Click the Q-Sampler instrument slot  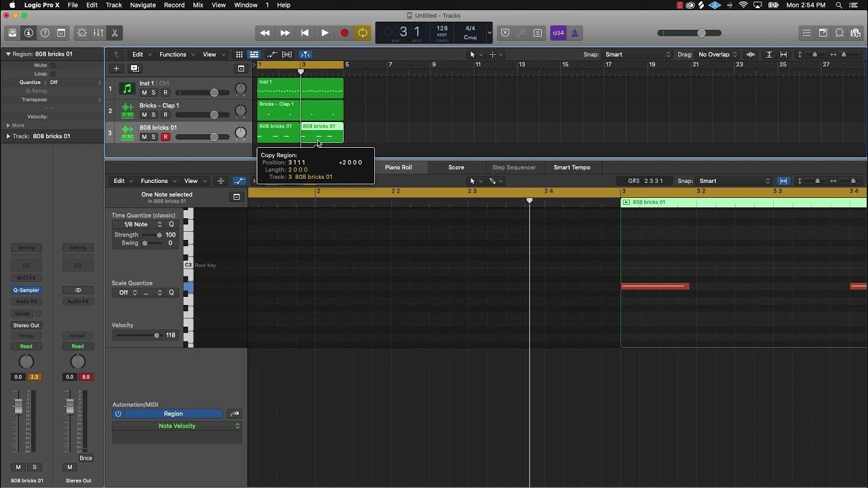(26, 290)
